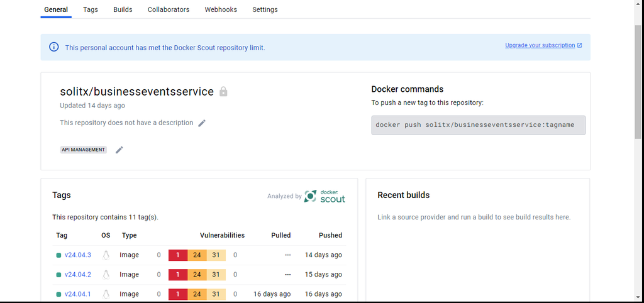Click the Docker Scout logo
Viewport: 644px width, 303px height.
pos(325,196)
